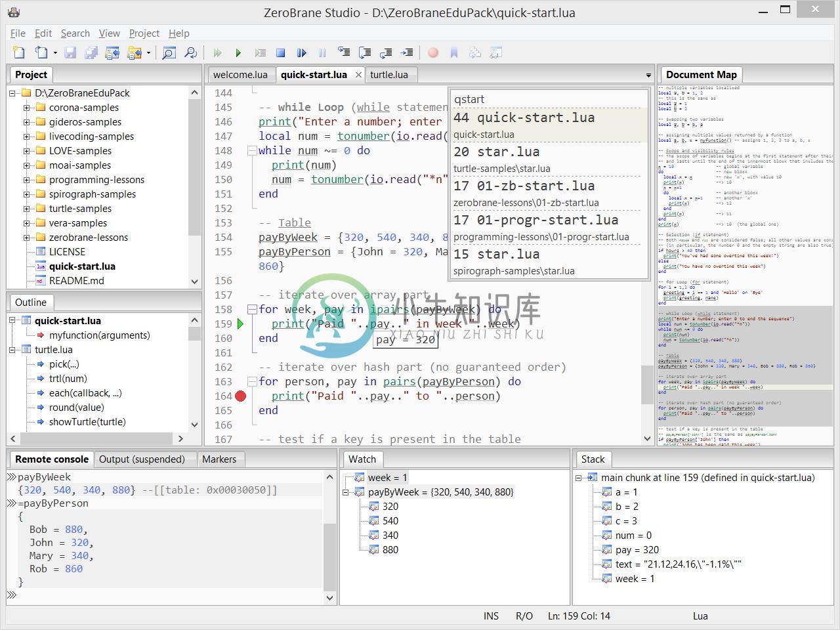This screenshot has width=840, height=630.
Task: Open the editor tab list dropdown arrow
Action: pyautogui.click(x=648, y=75)
